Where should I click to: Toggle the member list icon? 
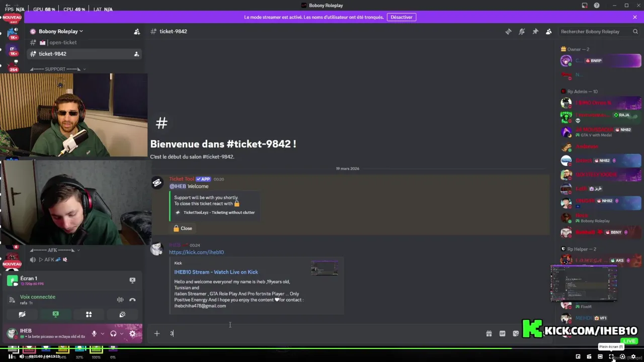(549, 31)
